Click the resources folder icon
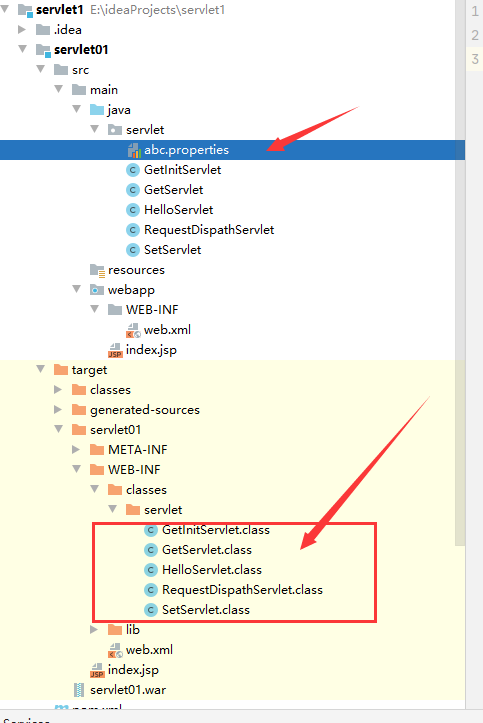This screenshot has width=483, height=723. click(x=97, y=270)
